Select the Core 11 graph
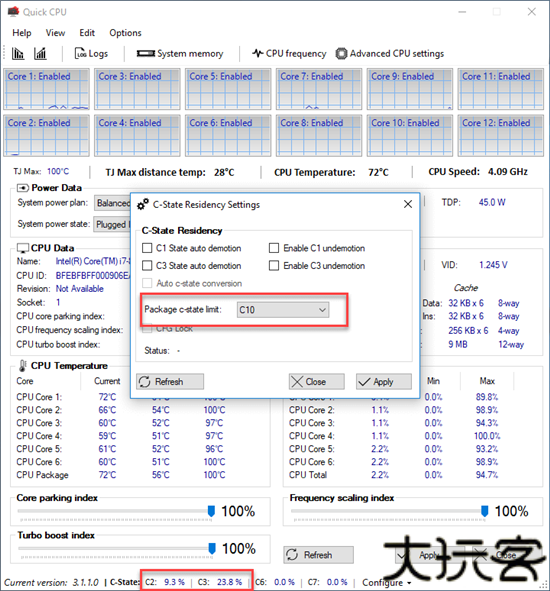This screenshot has height=591, width=550. (501, 89)
